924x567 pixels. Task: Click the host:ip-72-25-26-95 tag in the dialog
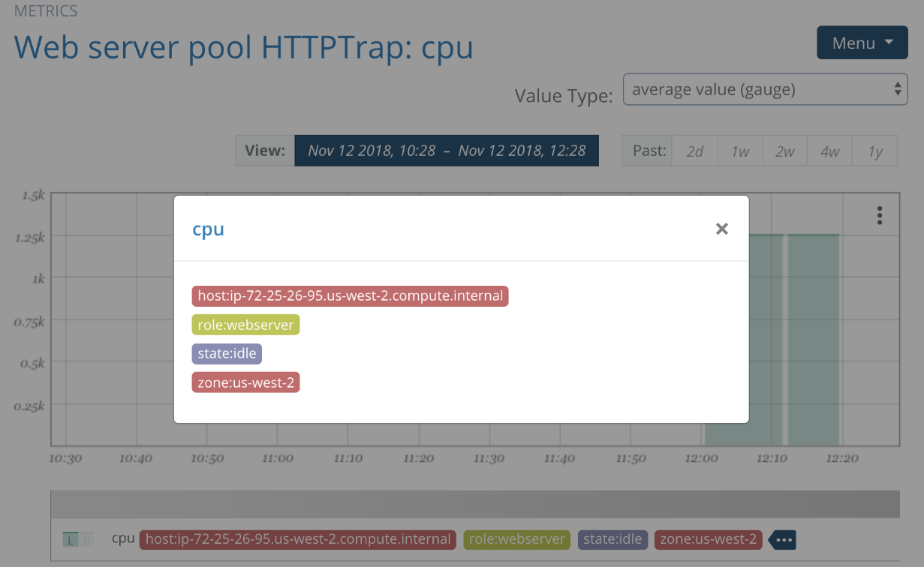[x=350, y=295]
